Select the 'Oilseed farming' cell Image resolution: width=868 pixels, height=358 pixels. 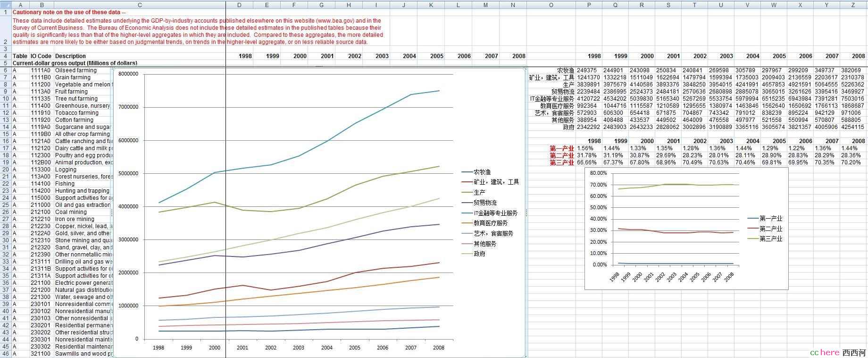point(76,70)
